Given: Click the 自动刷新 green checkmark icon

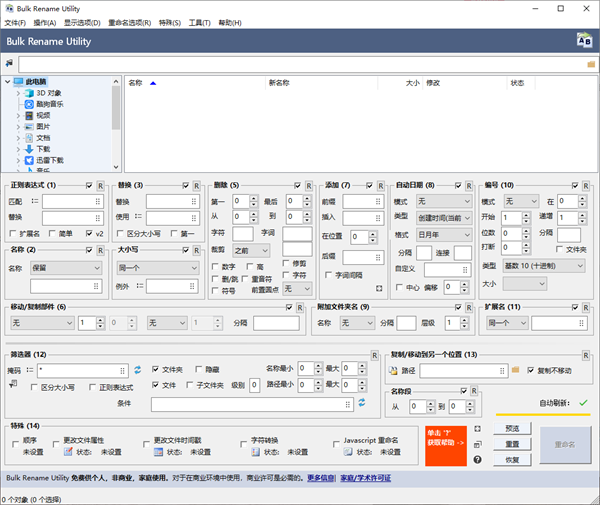Looking at the screenshot, I should pos(583,403).
